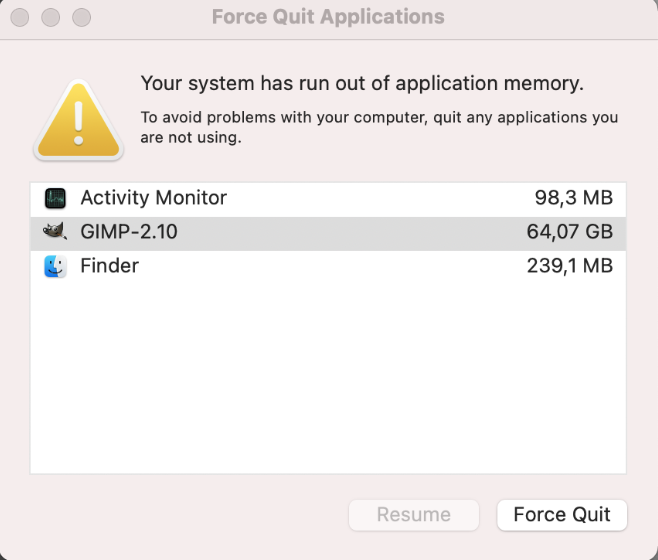Click the out of application memory heading
The width and height of the screenshot is (658, 560).
(x=361, y=83)
